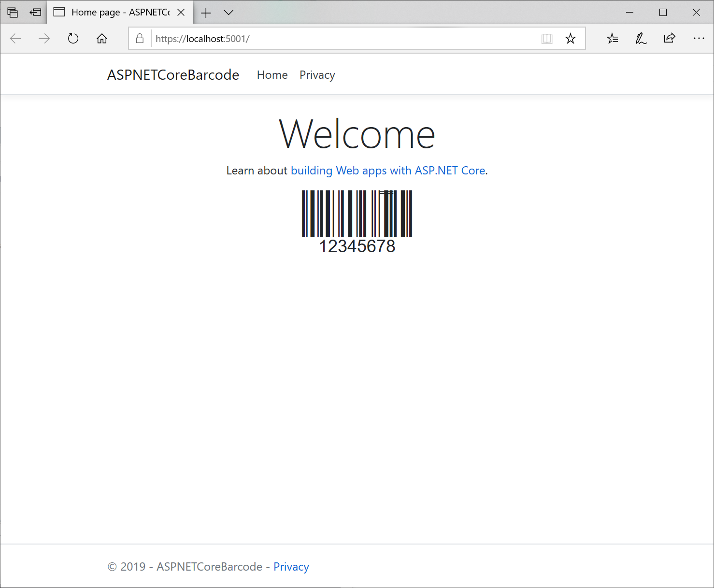Go forward to next page

tap(44, 39)
